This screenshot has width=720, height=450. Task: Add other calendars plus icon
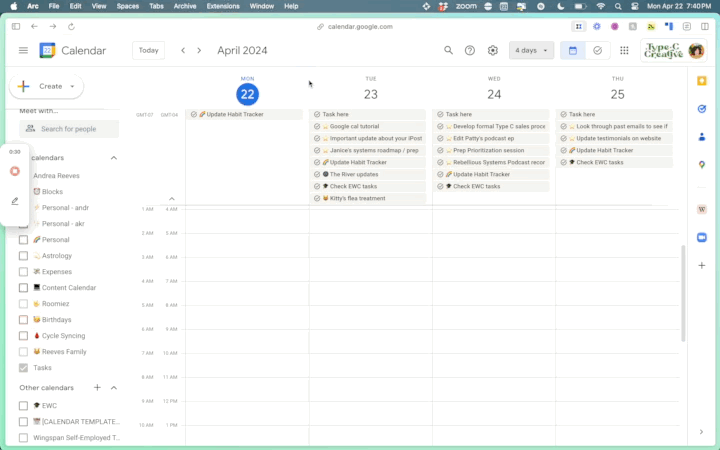coord(97,387)
